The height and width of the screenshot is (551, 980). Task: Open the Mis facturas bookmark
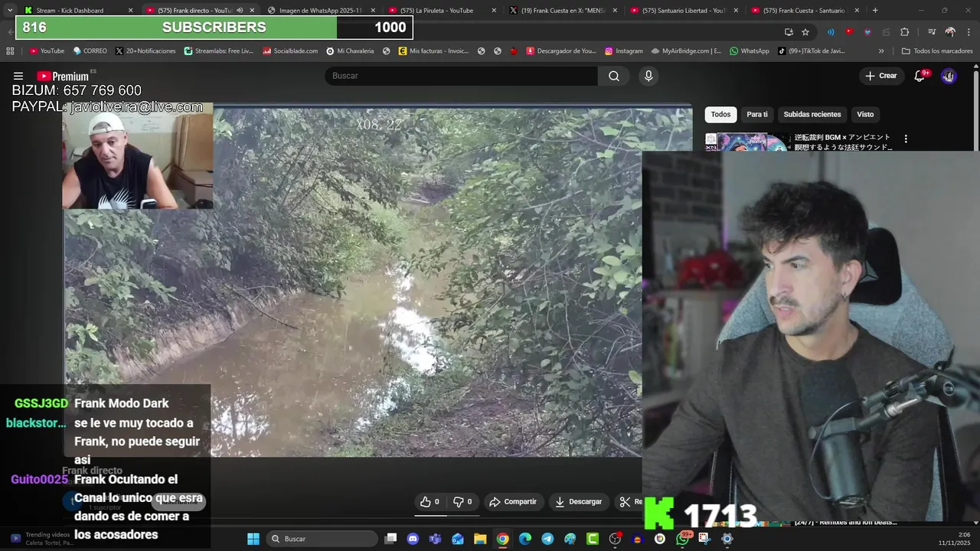point(433,51)
